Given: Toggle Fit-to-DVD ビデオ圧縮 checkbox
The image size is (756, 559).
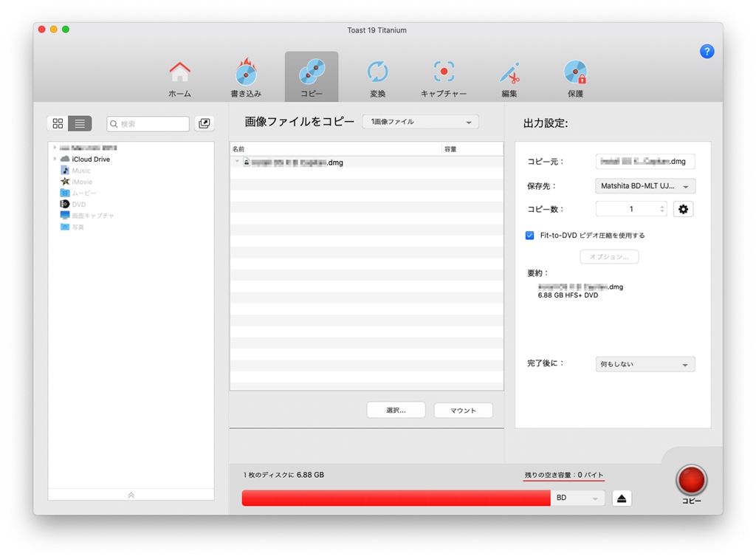Looking at the screenshot, I should tap(529, 236).
